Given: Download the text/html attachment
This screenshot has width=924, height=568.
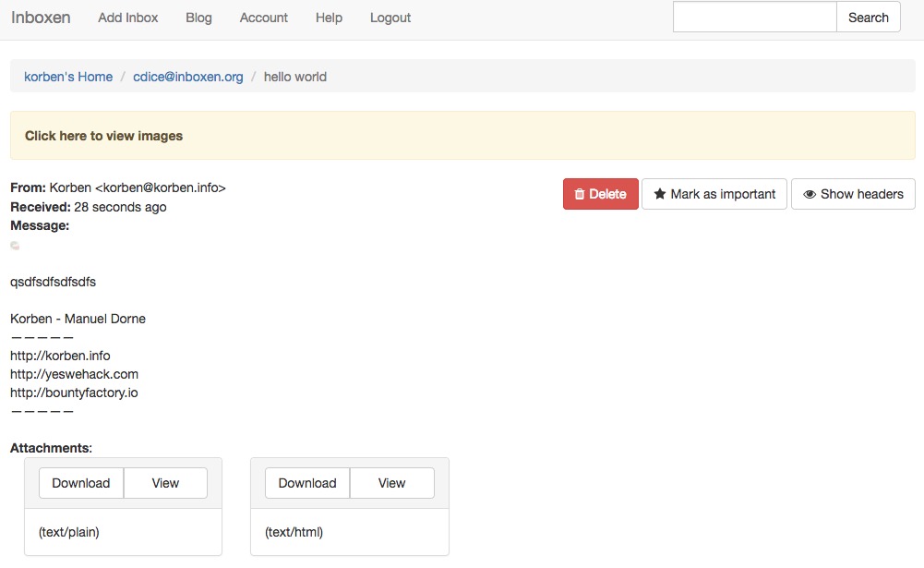Looking at the screenshot, I should (x=307, y=483).
